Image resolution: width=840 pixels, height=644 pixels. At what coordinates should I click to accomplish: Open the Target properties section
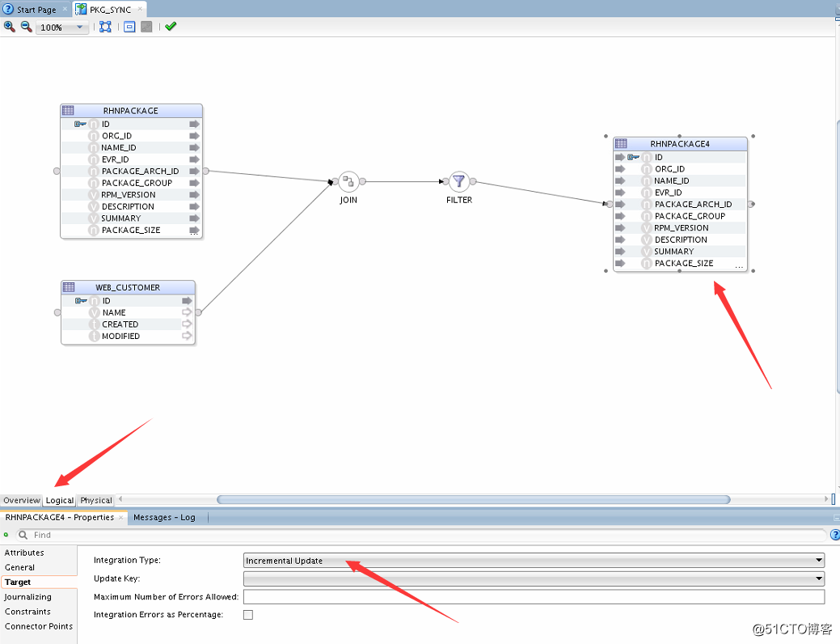click(x=18, y=582)
